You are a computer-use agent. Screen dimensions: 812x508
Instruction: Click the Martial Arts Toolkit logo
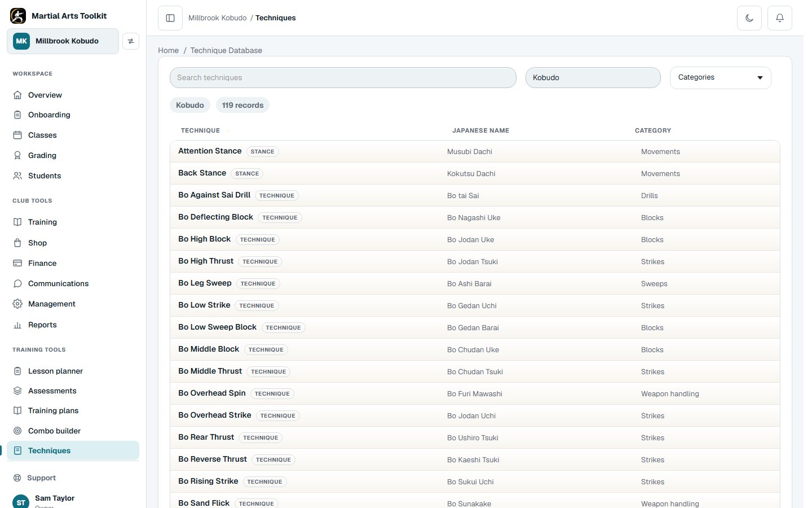pos(18,16)
